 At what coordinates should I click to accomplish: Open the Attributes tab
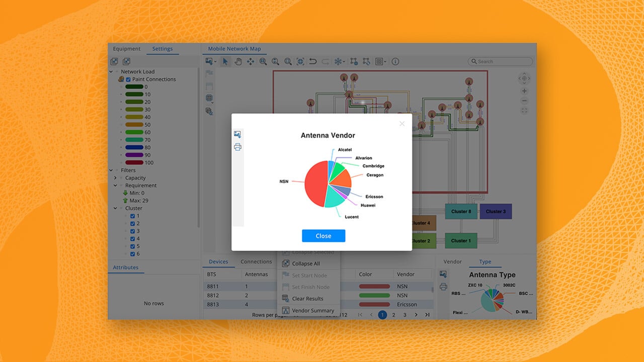pyautogui.click(x=126, y=267)
